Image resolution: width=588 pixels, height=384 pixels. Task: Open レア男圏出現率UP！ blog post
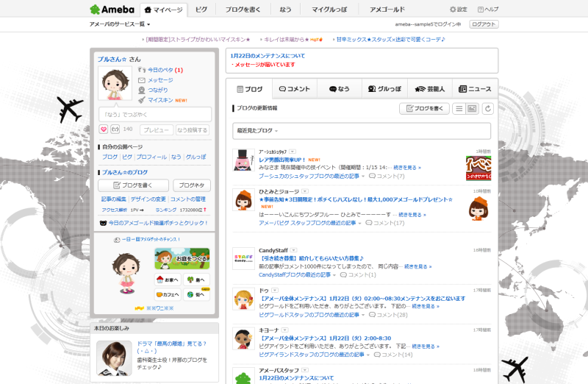click(x=282, y=160)
